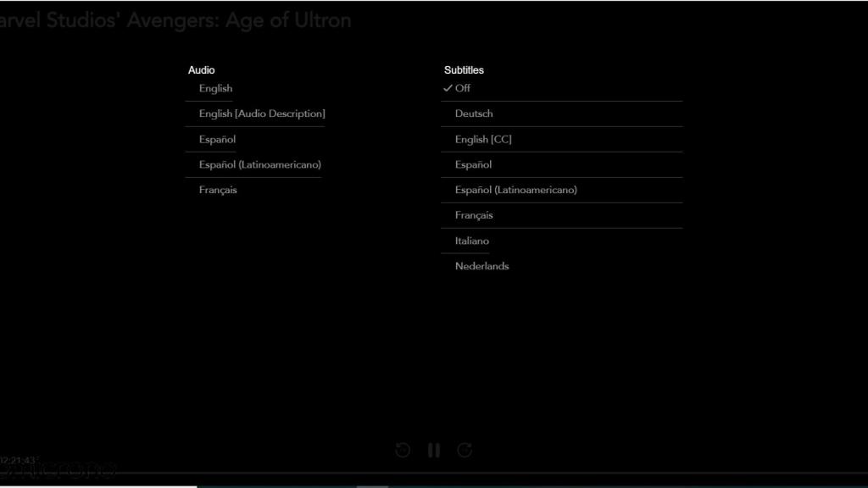
Task: Select English audio track
Action: (215, 88)
